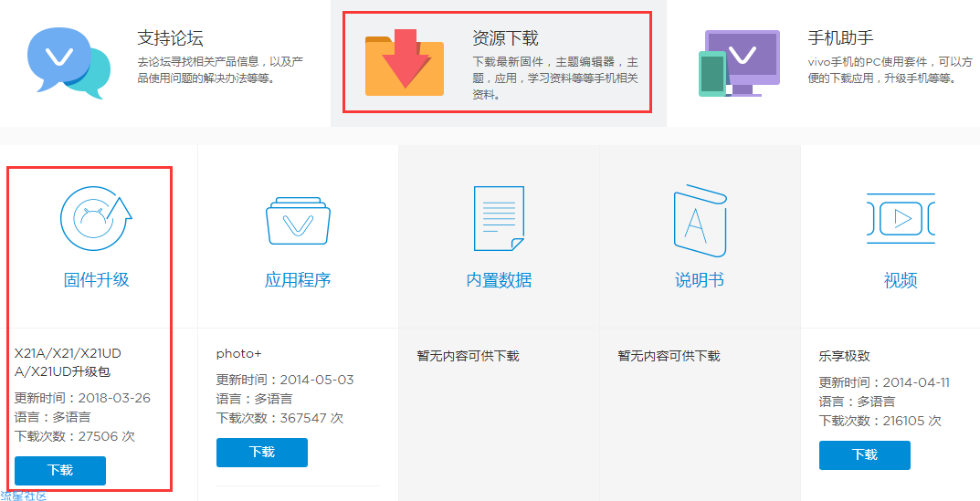The image size is (980, 501).
Task: Click the 语言:多语言 line under photo+
Action: tap(255, 399)
